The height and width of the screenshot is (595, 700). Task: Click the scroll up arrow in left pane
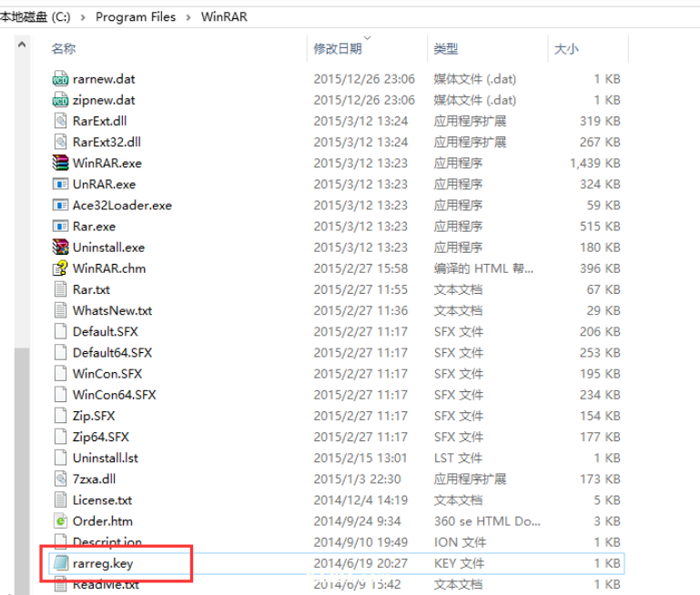[22, 45]
